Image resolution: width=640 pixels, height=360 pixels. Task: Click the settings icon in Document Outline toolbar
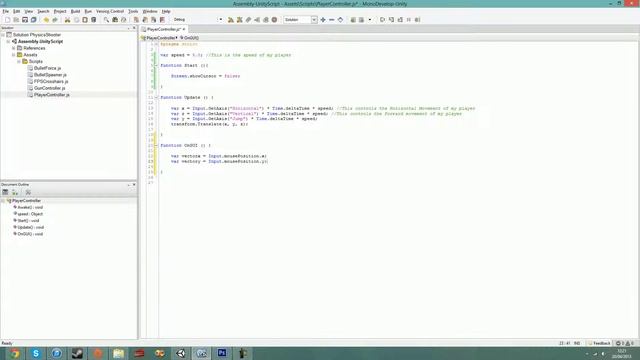[x=28, y=192]
